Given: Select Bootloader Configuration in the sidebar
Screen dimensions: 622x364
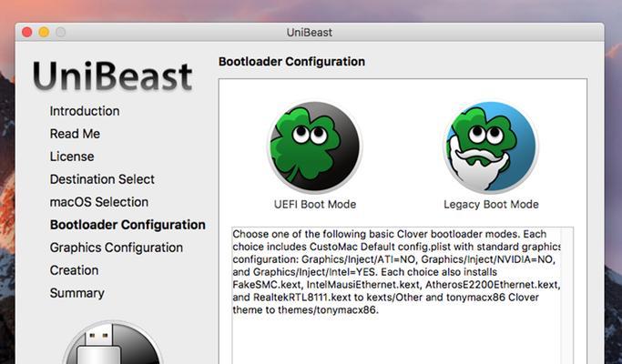Looking at the screenshot, I should click(127, 225).
